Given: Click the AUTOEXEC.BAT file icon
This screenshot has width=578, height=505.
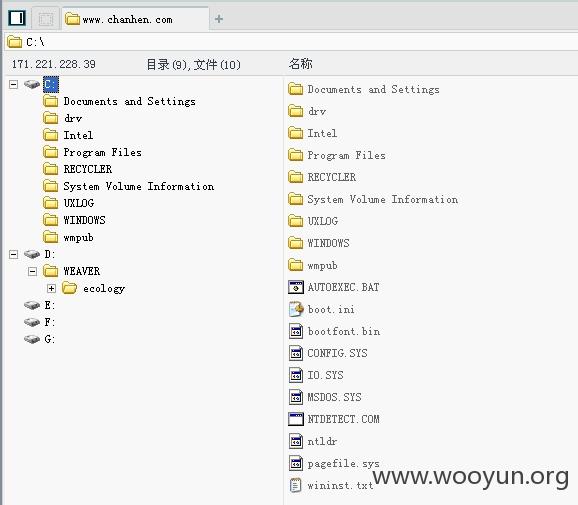Looking at the screenshot, I should tap(296, 287).
